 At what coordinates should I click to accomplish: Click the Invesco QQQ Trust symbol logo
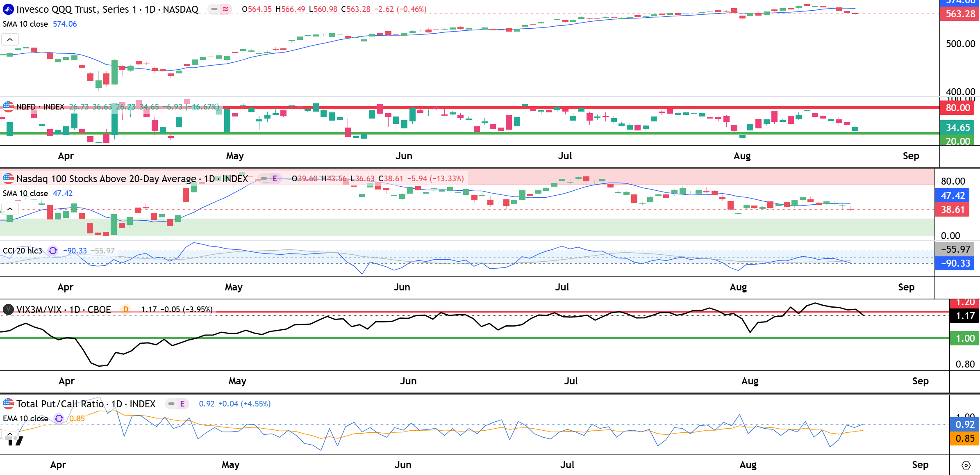[x=8, y=9]
